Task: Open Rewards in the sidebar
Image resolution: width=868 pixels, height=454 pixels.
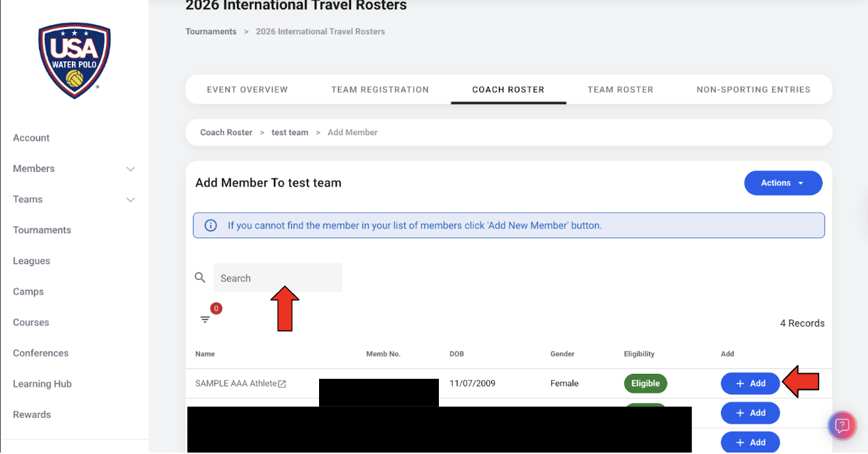Action: [32, 414]
